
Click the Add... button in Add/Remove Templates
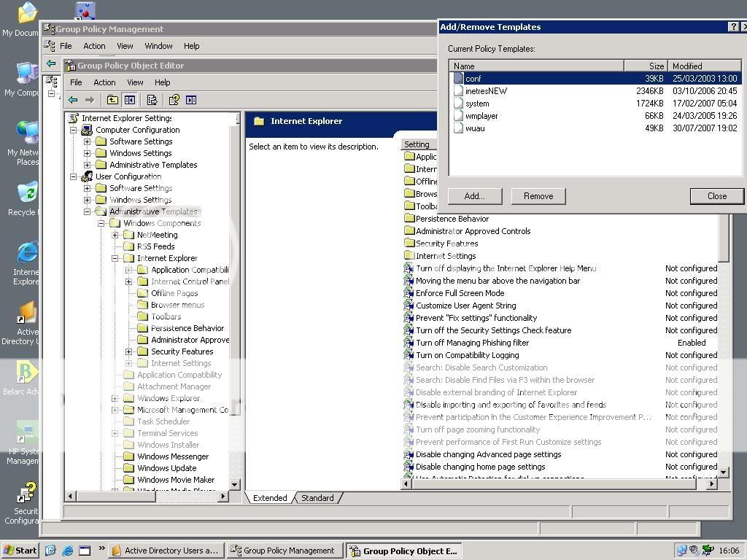tap(474, 196)
